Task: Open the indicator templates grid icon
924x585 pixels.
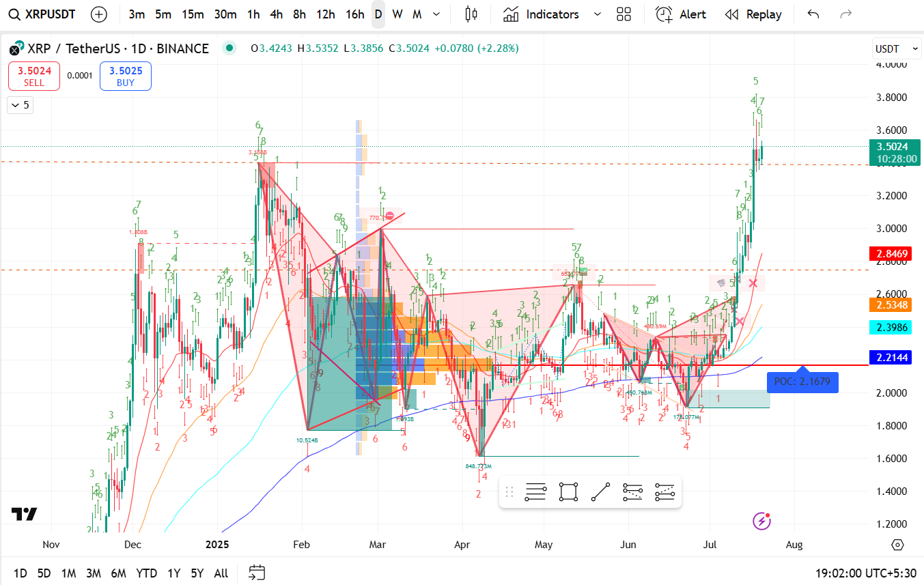Action: (x=624, y=14)
